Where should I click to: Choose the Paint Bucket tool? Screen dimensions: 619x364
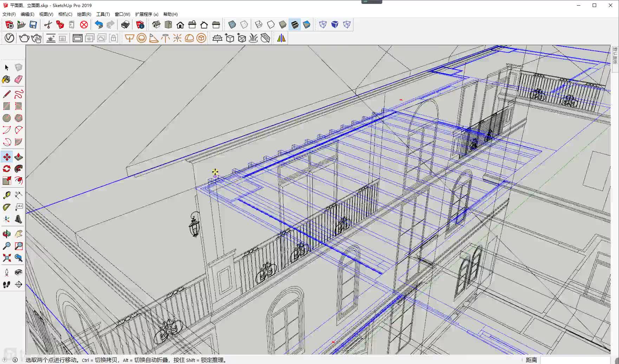[x=7, y=79]
